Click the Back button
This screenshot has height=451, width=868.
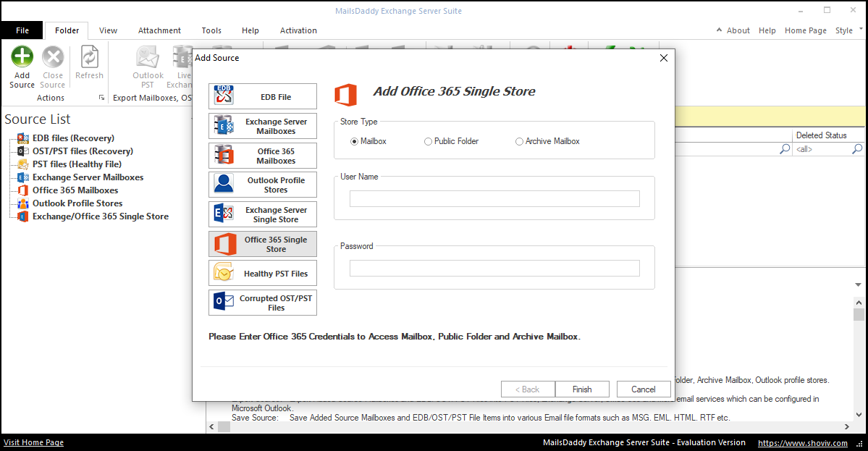click(x=528, y=389)
